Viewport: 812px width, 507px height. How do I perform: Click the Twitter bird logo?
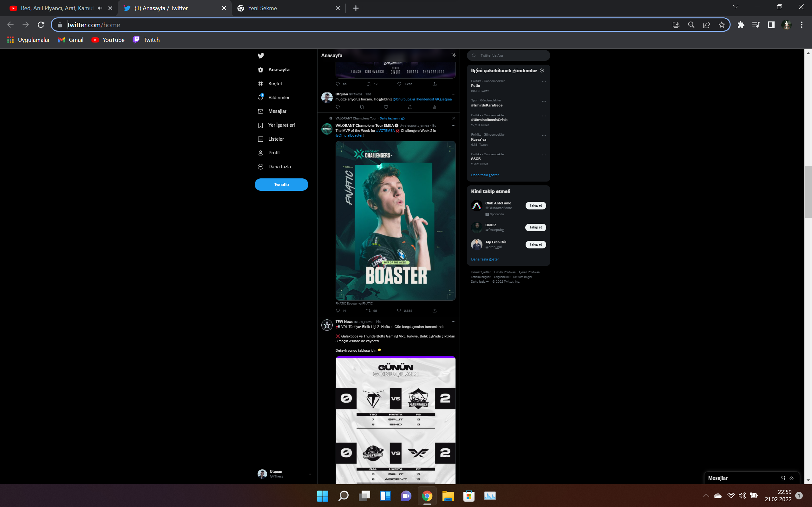tap(261, 56)
